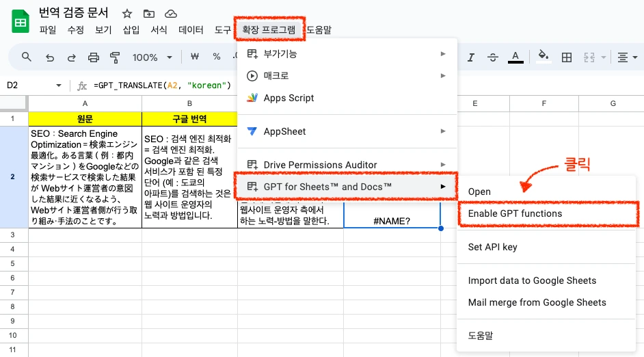Apply ₩ currency format
The height and width of the screenshot is (357, 644).
click(195, 57)
